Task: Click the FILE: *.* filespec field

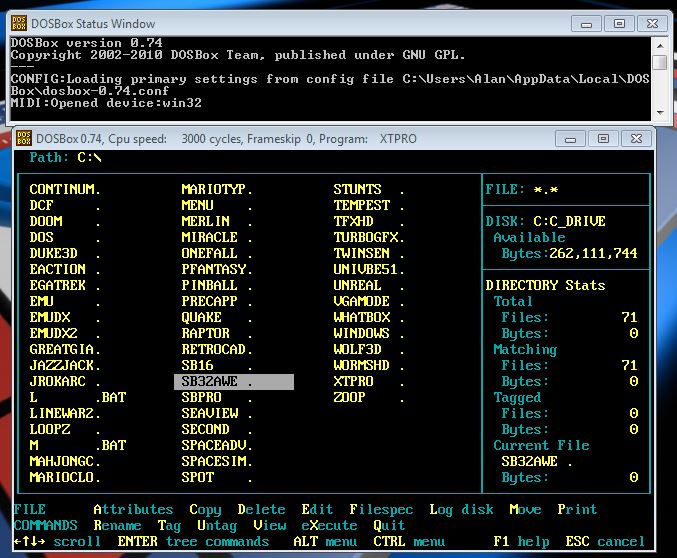Action: coord(522,190)
